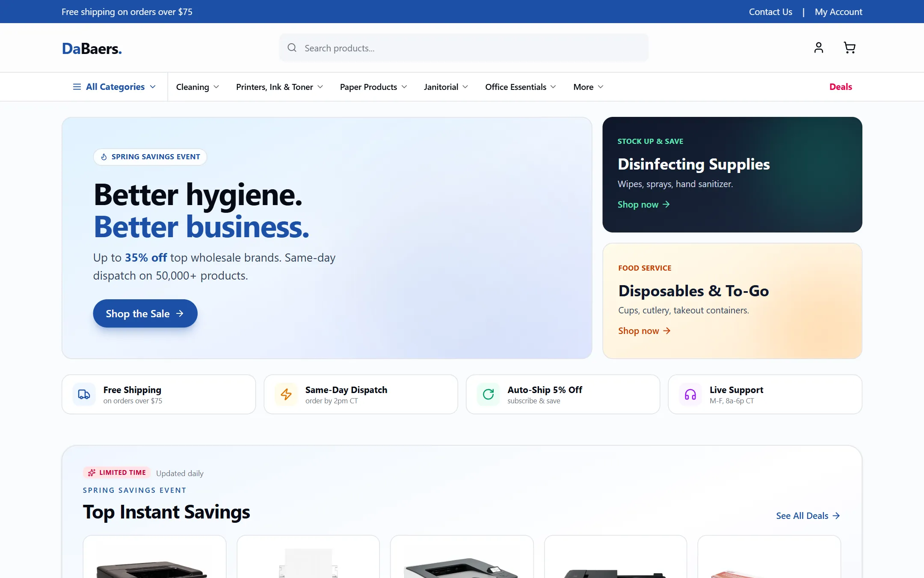924x578 pixels.
Task: Click See All Deals link
Action: tap(808, 516)
